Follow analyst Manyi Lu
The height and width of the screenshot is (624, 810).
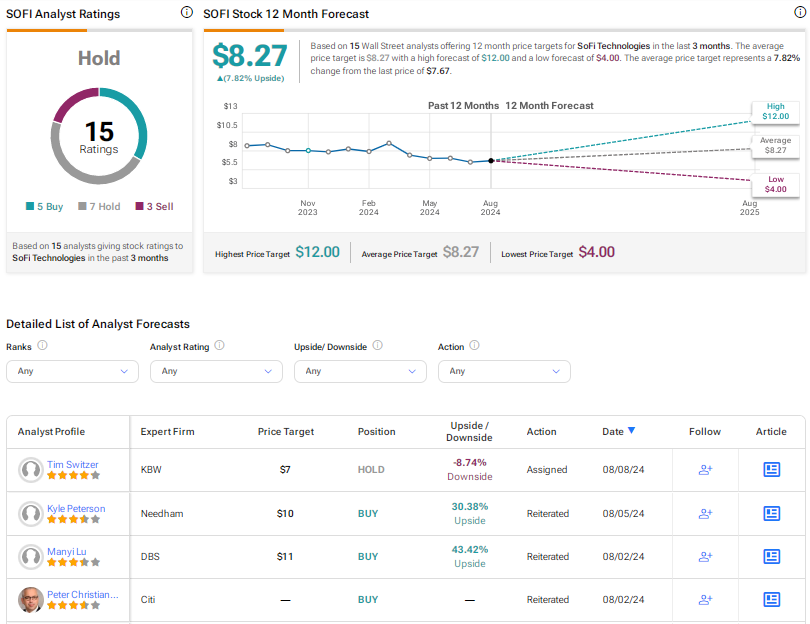pos(705,556)
